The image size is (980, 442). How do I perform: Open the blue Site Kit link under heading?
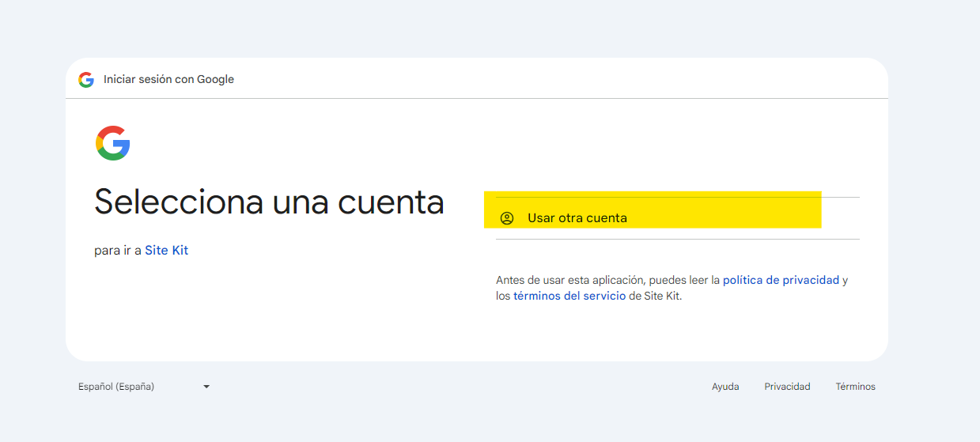(166, 251)
